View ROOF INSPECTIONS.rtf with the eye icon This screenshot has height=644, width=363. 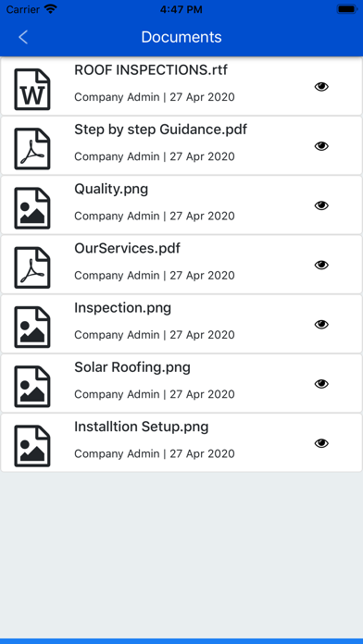[x=321, y=87]
